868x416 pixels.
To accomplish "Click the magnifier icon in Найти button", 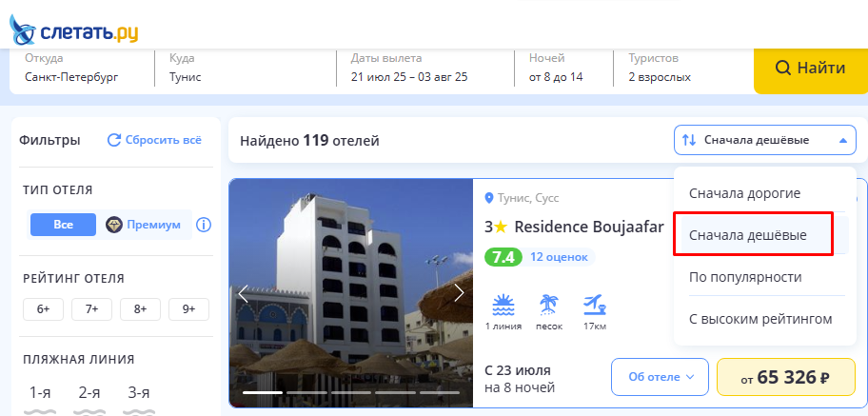I will click(782, 69).
